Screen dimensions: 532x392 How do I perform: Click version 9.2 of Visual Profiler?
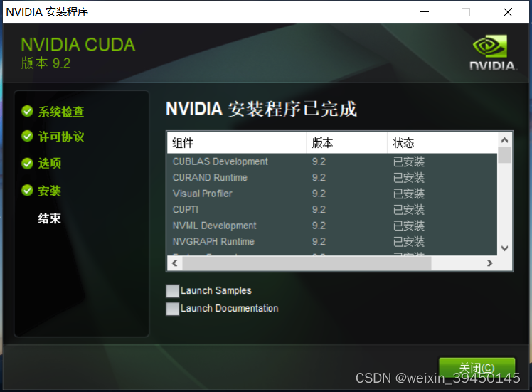(319, 194)
